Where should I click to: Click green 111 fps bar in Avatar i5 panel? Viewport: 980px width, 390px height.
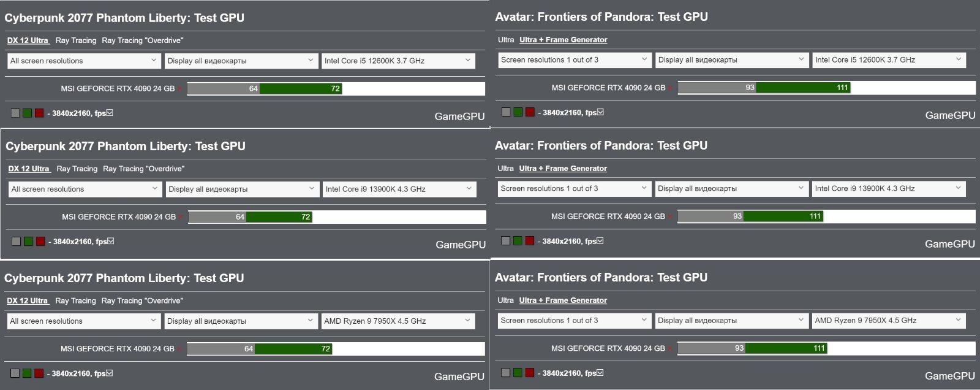tap(803, 88)
